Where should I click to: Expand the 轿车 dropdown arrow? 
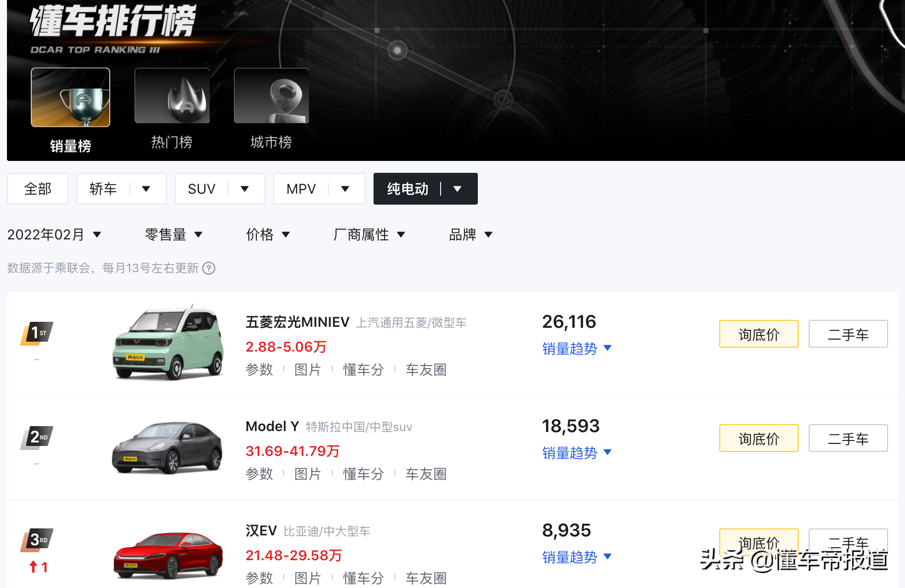(x=146, y=189)
